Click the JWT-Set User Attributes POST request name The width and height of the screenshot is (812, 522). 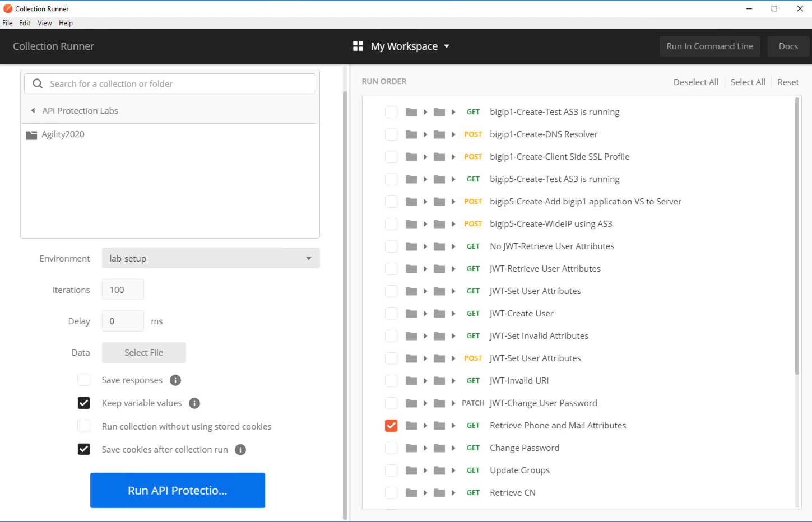pos(535,358)
